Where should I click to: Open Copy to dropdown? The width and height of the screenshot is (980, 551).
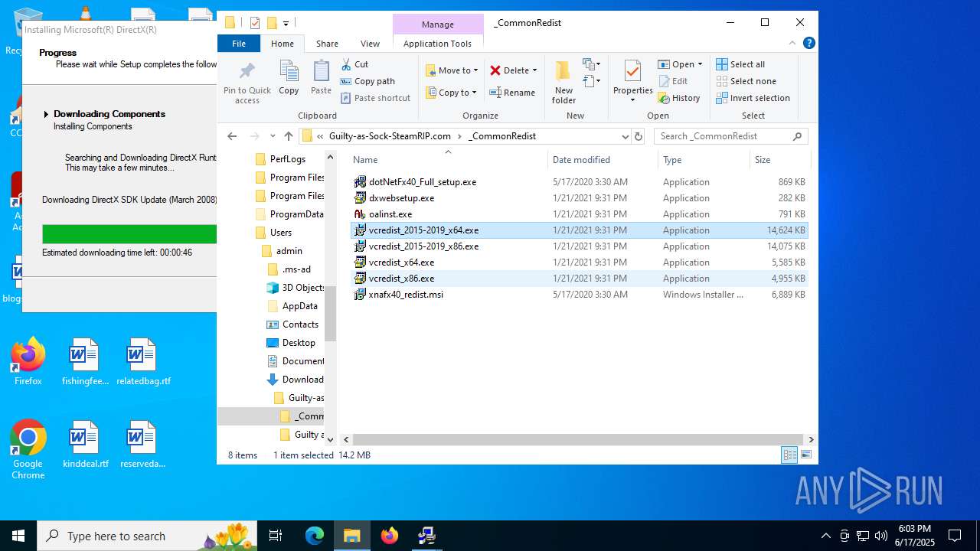pyautogui.click(x=451, y=93)
